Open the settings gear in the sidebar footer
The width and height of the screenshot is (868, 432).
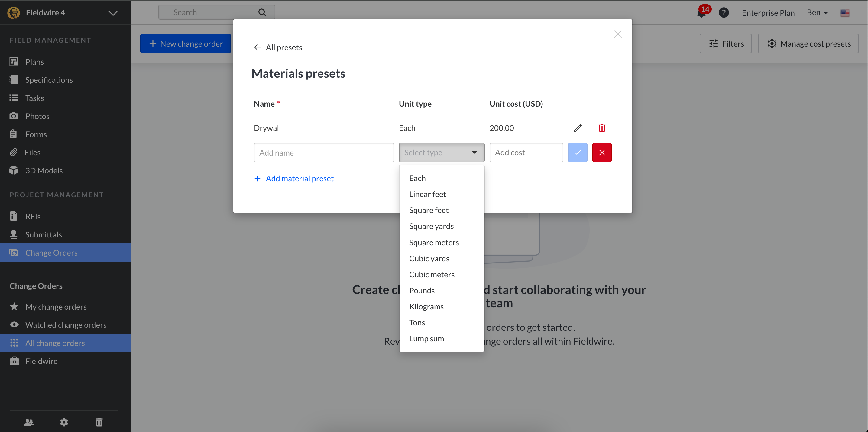click(x=64, y=422)
